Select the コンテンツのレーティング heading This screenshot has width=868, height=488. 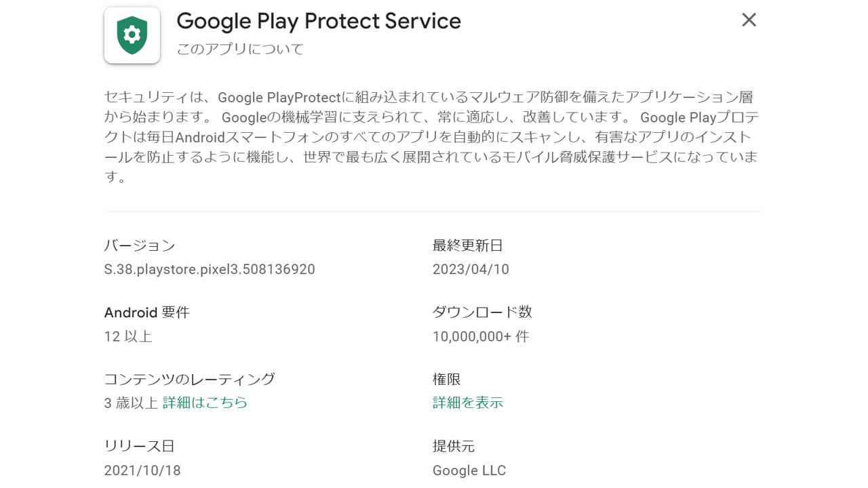click(190, 380)
